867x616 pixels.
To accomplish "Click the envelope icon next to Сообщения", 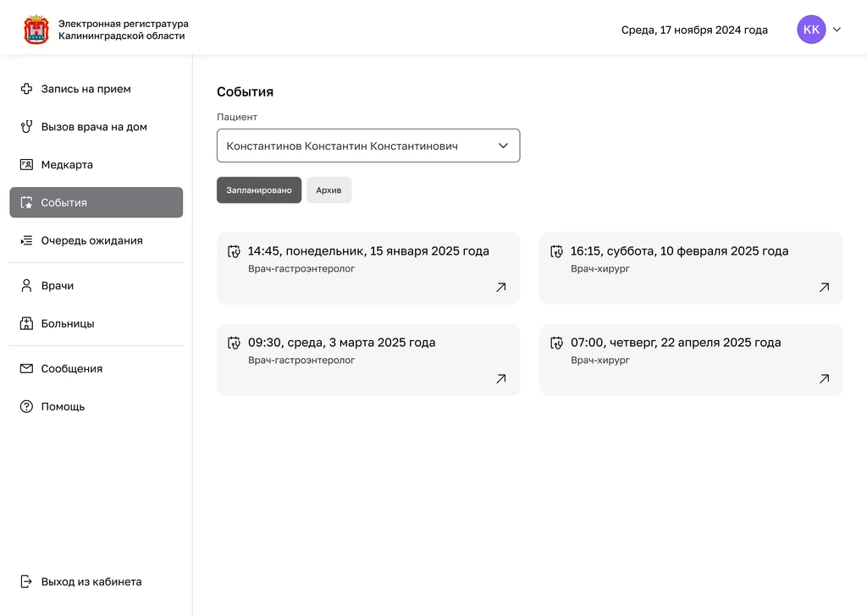I will (x=26, y=369).
